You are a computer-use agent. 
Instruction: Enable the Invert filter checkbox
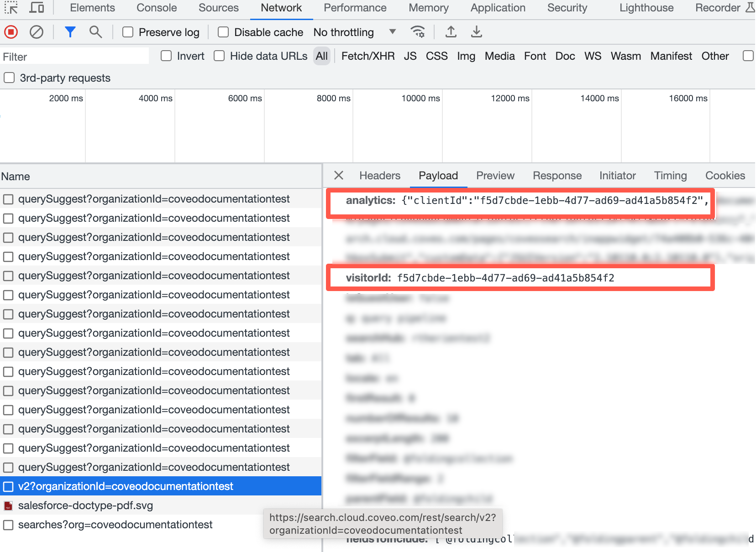[166, 56]
